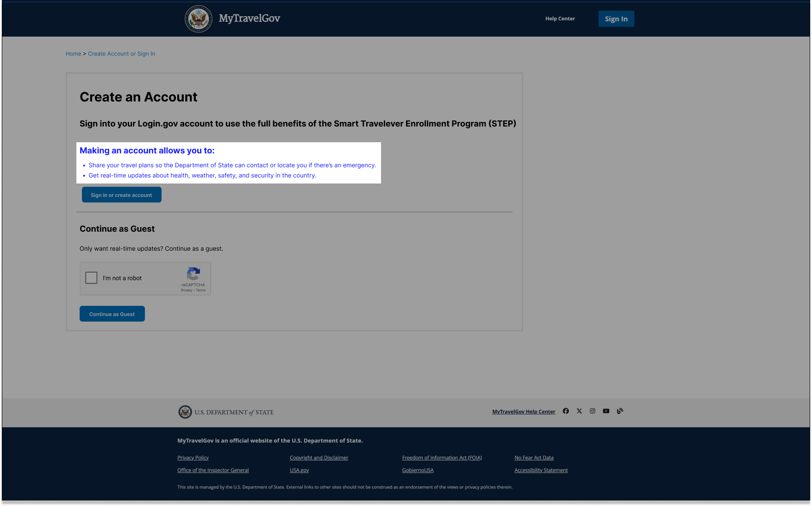Image resolution: width=812 pixels, height=506 pixels.
Task: Open the YouTube icon in footer
Action: (606, 411)
